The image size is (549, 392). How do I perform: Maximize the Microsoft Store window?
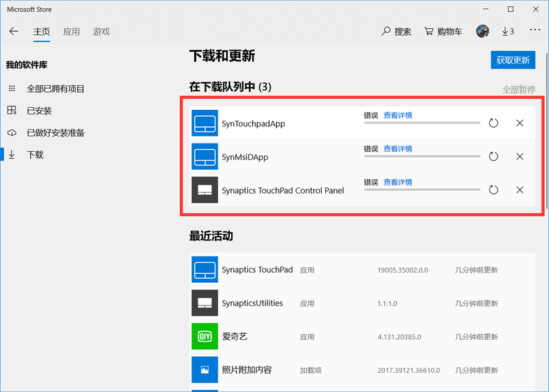pos(511,9)
